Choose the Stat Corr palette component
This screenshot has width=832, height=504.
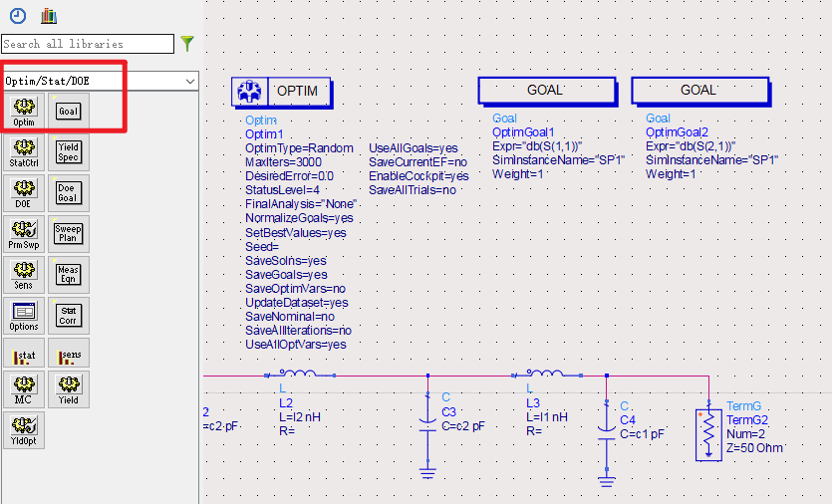69,316
